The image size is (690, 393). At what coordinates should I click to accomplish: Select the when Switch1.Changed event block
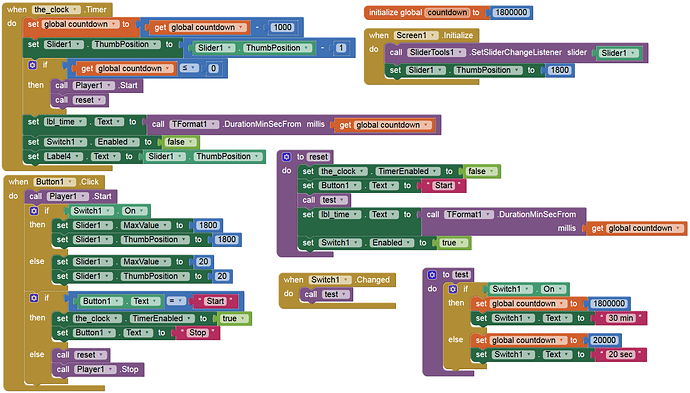click(x=337, y=280)
